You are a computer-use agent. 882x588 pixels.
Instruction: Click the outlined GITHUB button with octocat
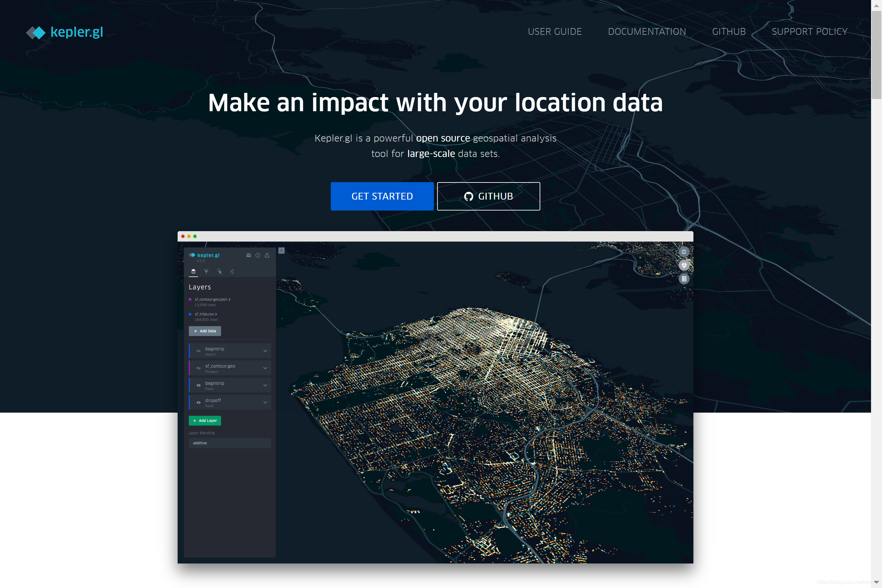pyautogui.click(x=488, y=196)
